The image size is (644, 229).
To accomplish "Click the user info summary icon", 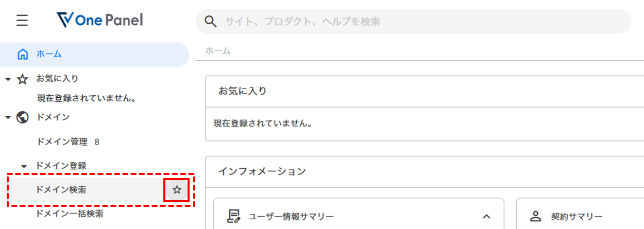I will (234, 216).
